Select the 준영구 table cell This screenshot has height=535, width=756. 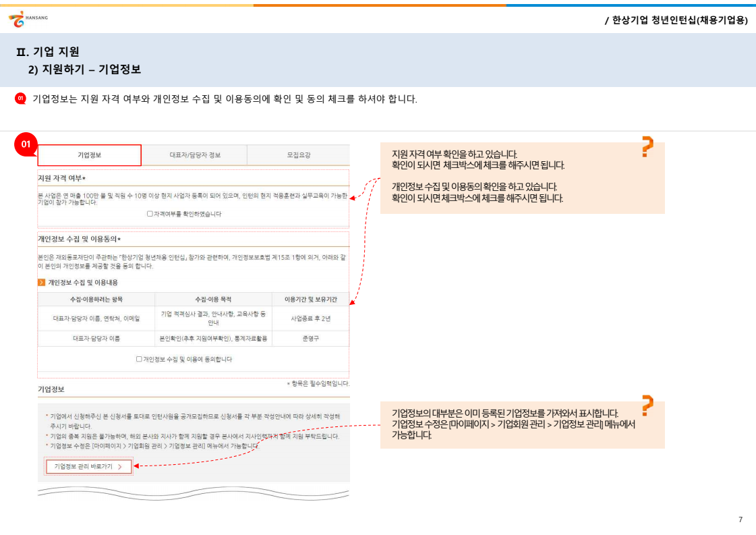point(310,339)
